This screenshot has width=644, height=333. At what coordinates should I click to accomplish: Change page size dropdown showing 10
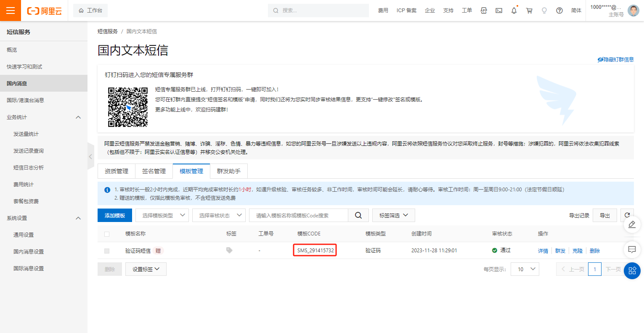point(525,269)
